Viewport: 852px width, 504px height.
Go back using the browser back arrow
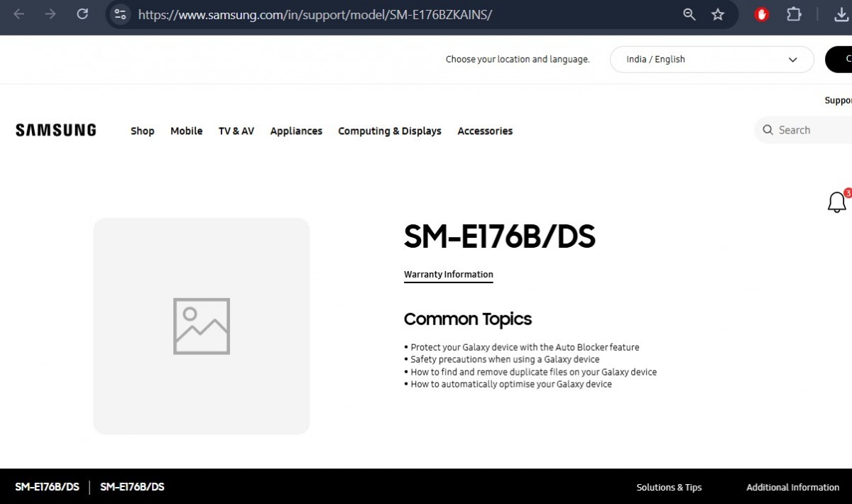[x=19, y=14]
